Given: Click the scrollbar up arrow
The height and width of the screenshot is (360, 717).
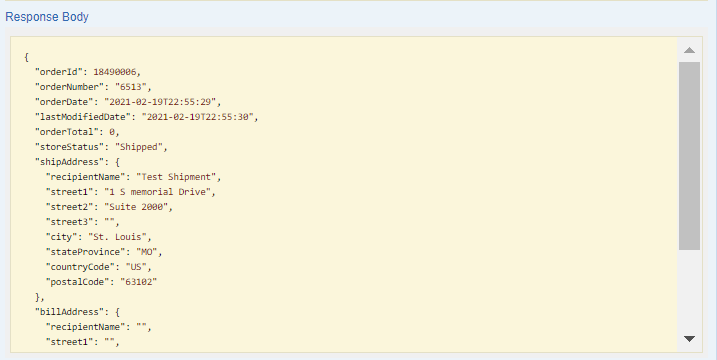Looking at the screenshot, I should coord(689,50).
